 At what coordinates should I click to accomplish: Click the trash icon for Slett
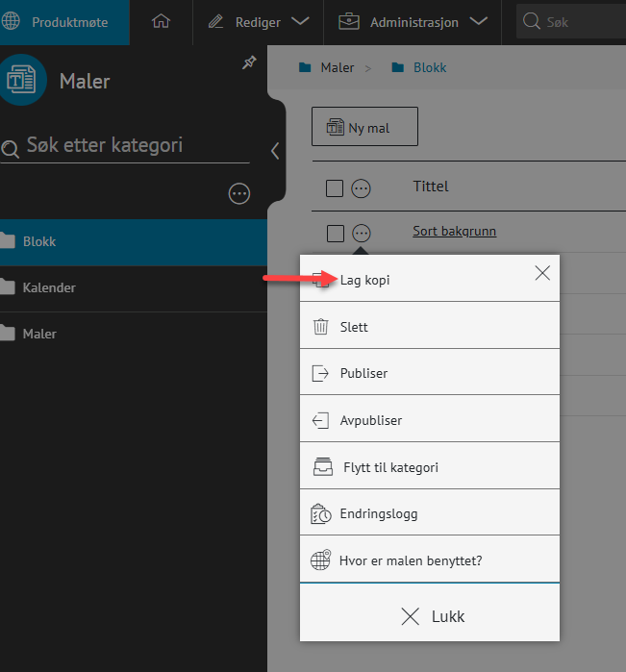coord(321,327)
